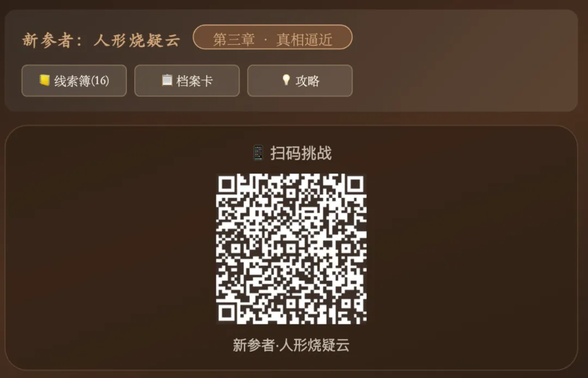This screenshot has width=588, height=378.
Task: Click the 真相逼近 text inside the chapter pill
Action: point(304,39)
